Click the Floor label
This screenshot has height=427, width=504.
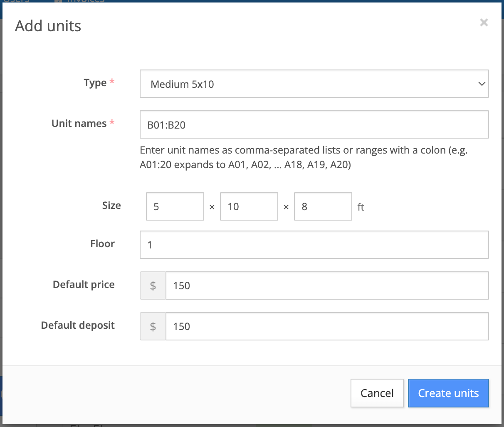pos(102,244)
